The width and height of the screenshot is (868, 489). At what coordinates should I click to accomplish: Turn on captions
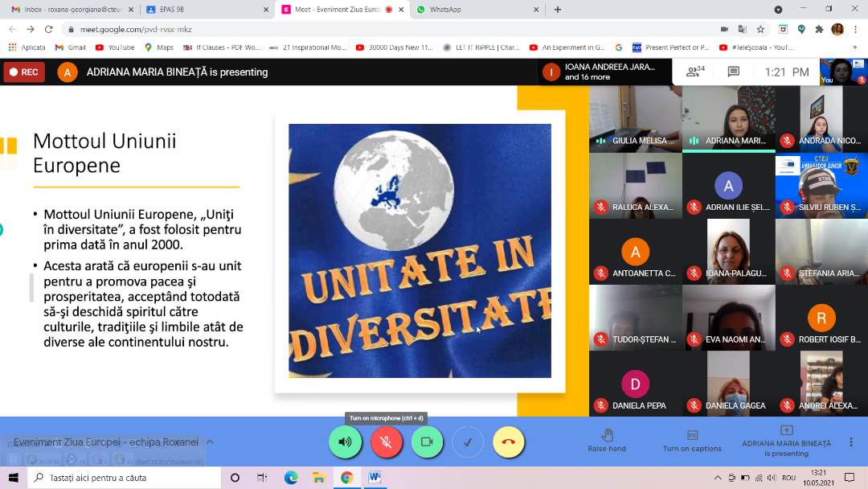pyautogui.click(x=692, y=441)
